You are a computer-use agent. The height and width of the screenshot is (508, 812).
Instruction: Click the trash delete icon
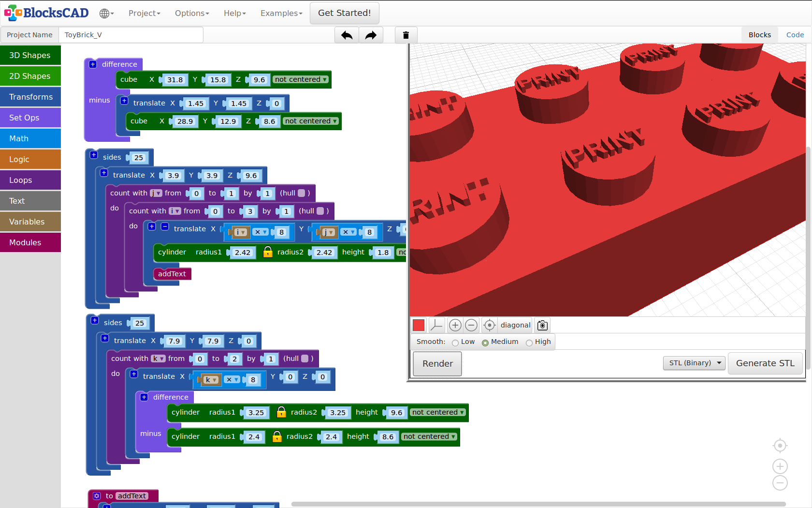coord(406,35)
